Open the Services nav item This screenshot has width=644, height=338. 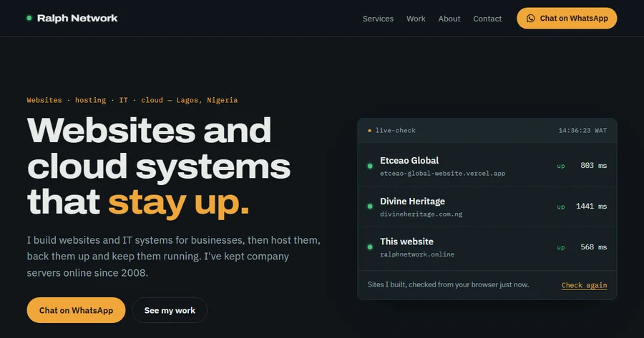tap(378, 19)
